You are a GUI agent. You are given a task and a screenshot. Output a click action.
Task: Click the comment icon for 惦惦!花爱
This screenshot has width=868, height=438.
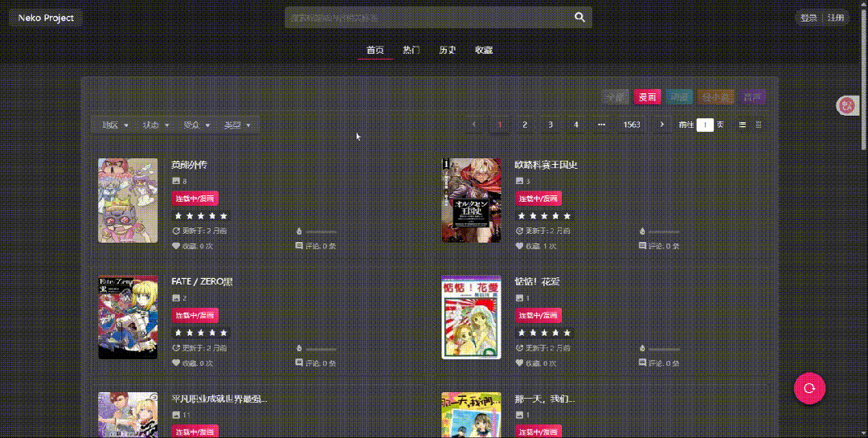click(643, 363)
